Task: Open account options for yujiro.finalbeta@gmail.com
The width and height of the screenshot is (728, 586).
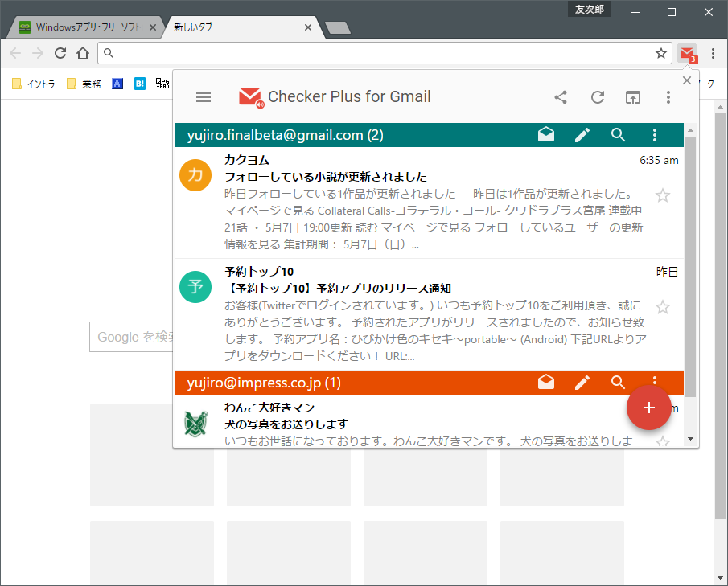Action: click(x=654, y=134)
